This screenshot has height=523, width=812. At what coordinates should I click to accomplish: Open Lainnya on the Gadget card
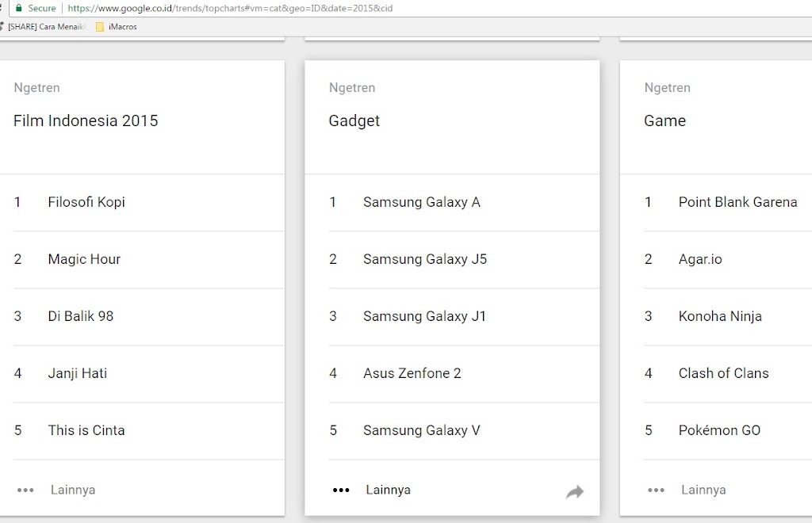tap(389, 490)
